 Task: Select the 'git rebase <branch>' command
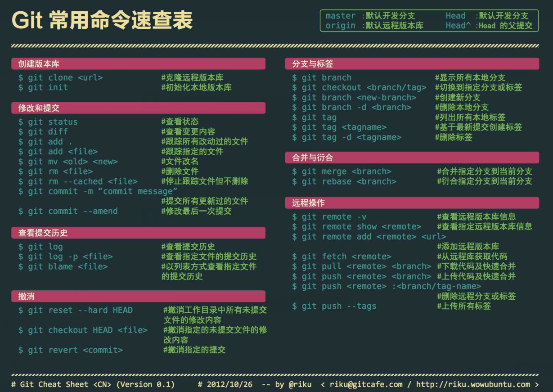344,182
